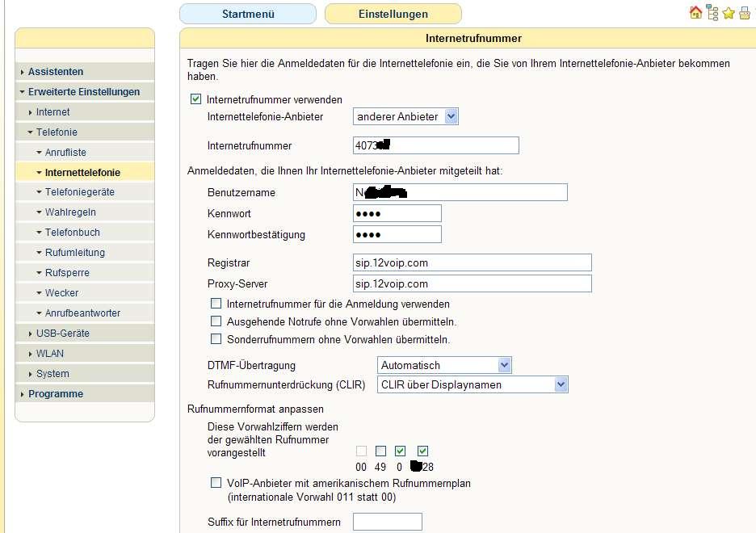Screen dimensions: 756x533
Task: Open the Internettelefonie-Anbieter dropdown
Action: (405, 117)
